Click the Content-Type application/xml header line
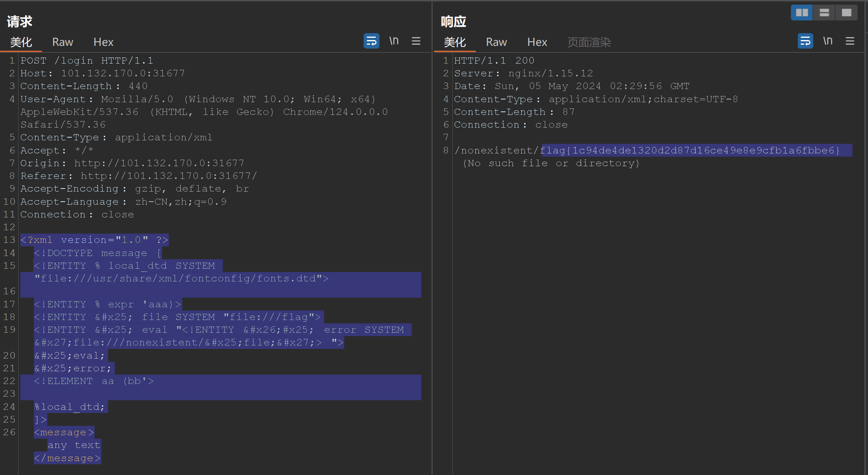 116,137
